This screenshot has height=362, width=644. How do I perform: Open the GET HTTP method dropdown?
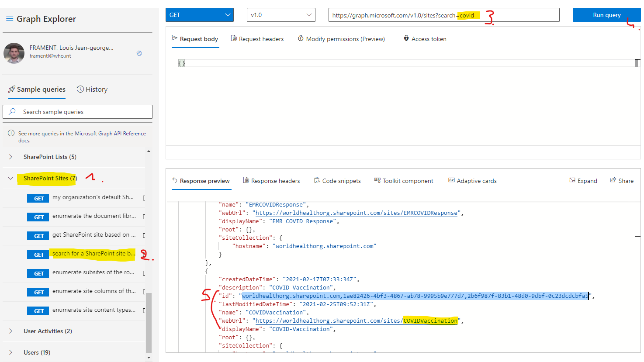pos(199,15)
